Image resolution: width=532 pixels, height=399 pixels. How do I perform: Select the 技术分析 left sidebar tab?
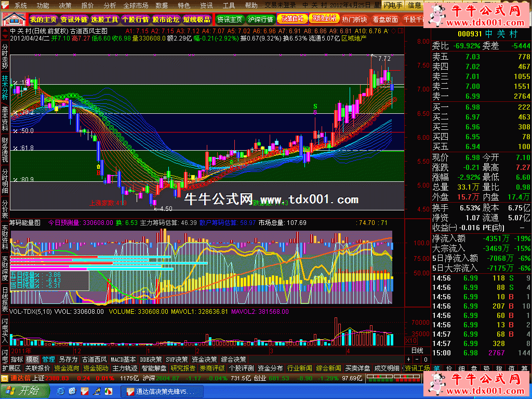point(5,87)
